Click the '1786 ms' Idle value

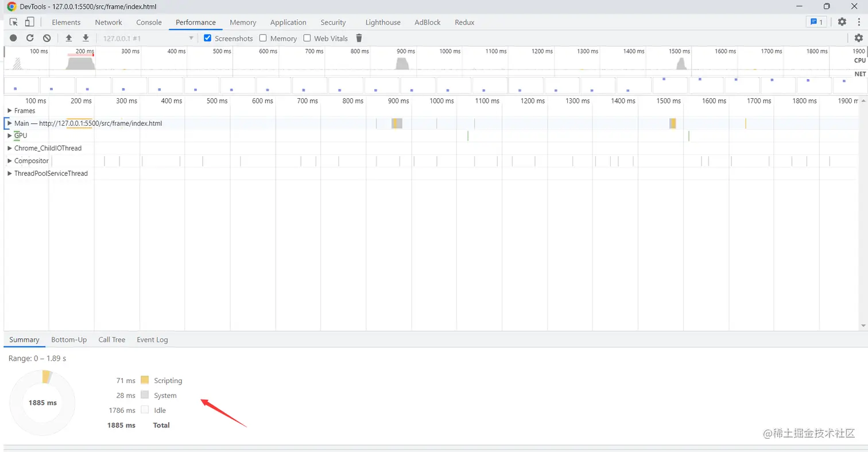[x=122, y=410]
